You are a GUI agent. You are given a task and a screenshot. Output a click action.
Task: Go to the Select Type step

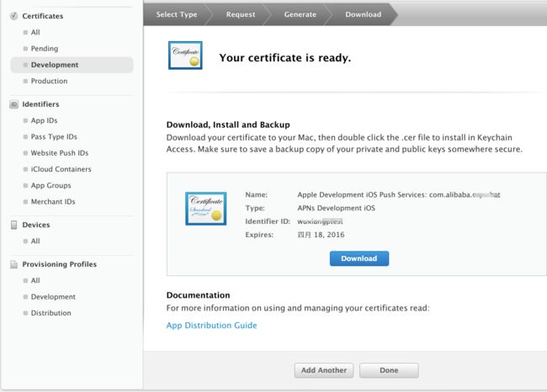(177, 14)
